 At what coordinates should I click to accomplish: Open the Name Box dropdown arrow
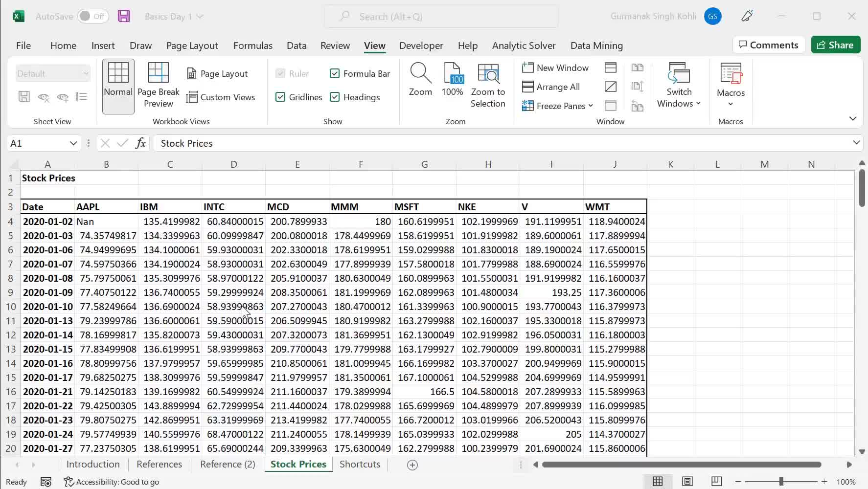73,143
